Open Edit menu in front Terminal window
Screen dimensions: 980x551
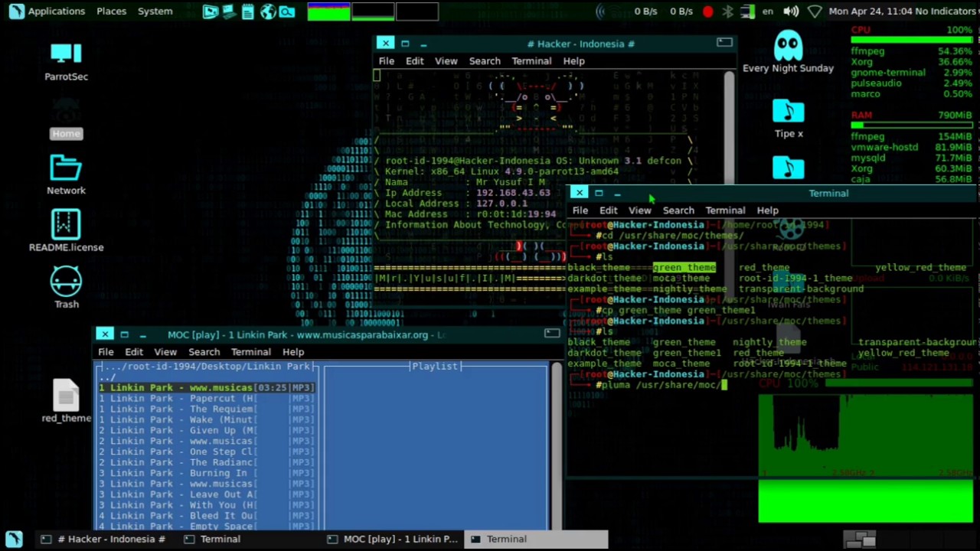pyautogui.click(x=608, y=210)
